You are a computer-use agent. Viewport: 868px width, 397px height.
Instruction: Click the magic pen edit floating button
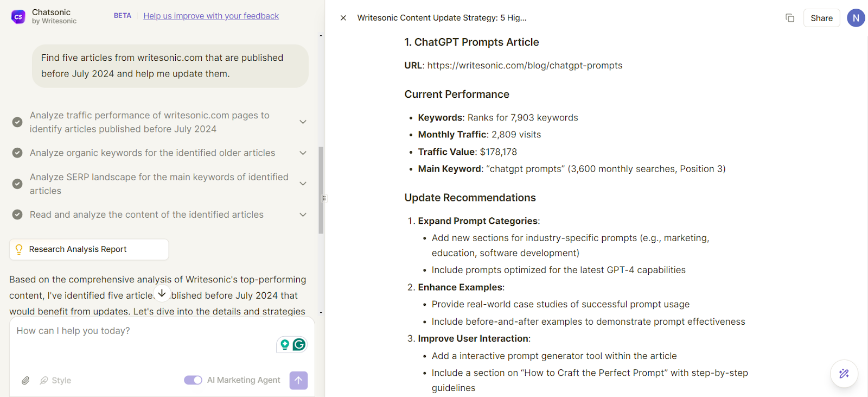click(x=844, y=374)
